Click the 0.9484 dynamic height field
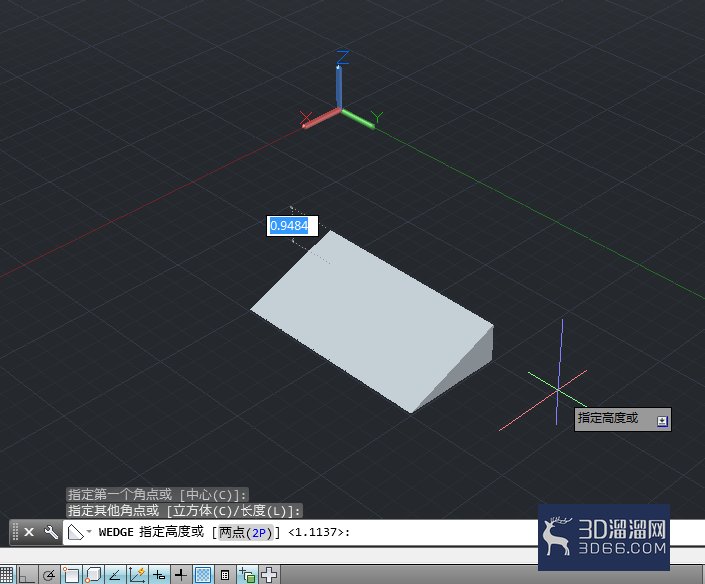The width and height of the screenshot is (705, 584). click(x=292, y=226)
